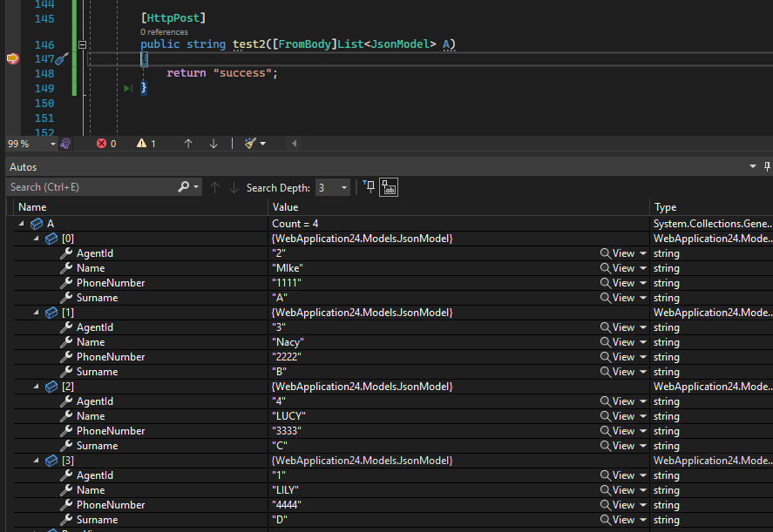The height and width of the screenshot is (532, 773).
Task: Click the magnifier icon for "3333" value
Action: (x=605, y=431)
